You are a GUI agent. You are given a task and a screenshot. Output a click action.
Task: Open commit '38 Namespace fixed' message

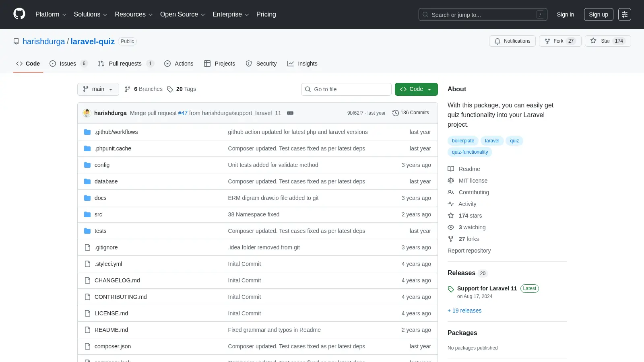(254, 214)
